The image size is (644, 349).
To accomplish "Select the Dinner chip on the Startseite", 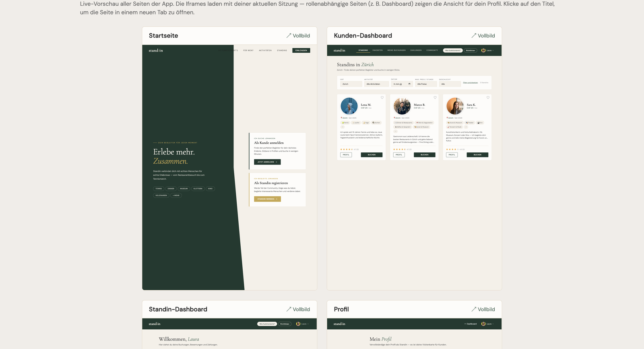I will pyautogui.click(x=171, y=189).
